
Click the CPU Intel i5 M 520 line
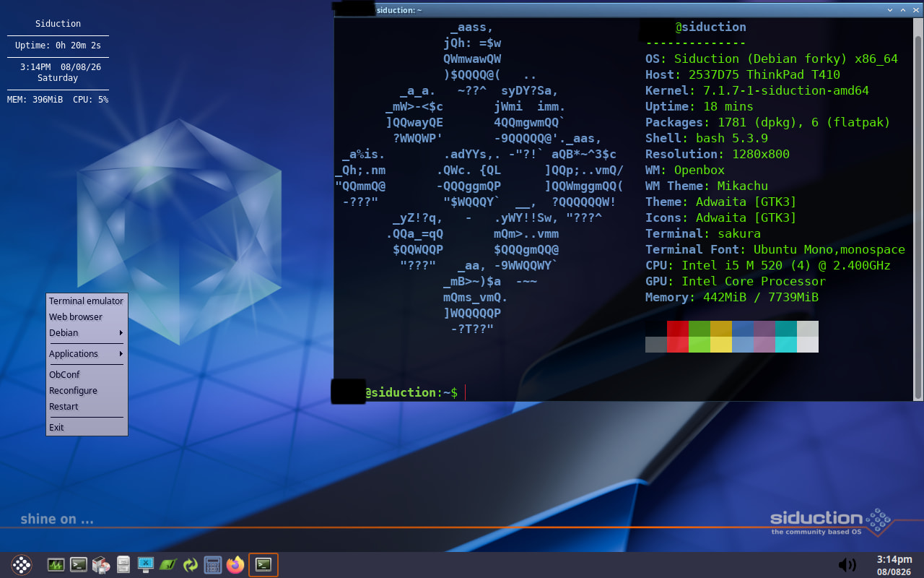click(x=768, y=266)
